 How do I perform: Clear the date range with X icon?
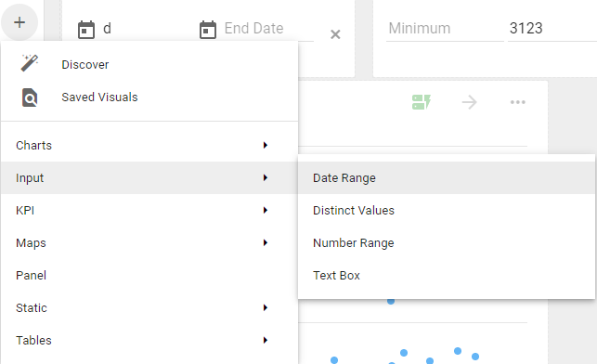tap(335, 34)
